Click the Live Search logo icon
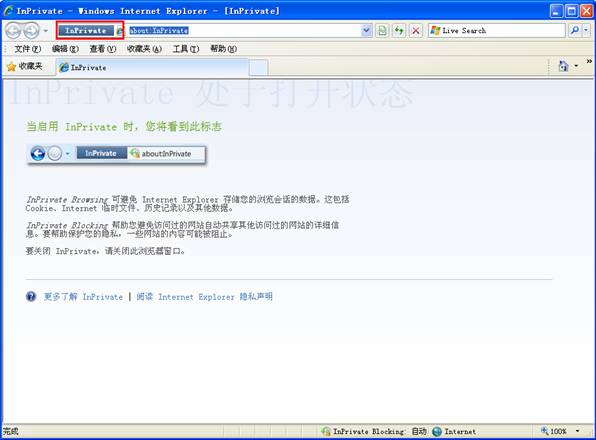This screenshot has width=596, height=440. [x=435, y=30]
